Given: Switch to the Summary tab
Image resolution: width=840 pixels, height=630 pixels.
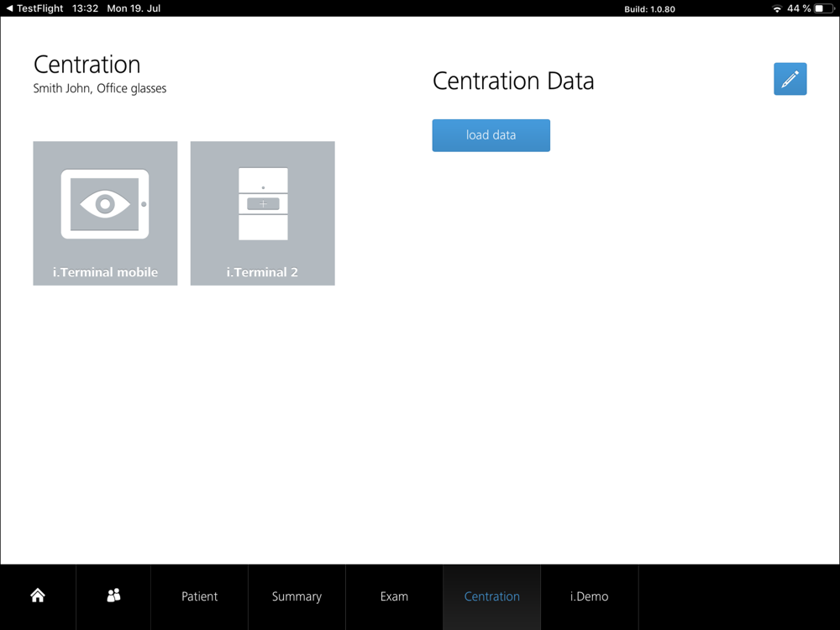Looking at the screenshot, I should tap(297, 596).
